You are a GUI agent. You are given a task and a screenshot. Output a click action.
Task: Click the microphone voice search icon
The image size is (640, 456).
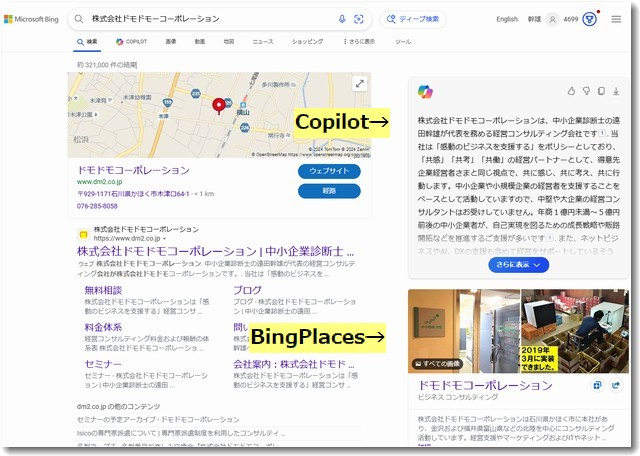[x=342, y=19]
